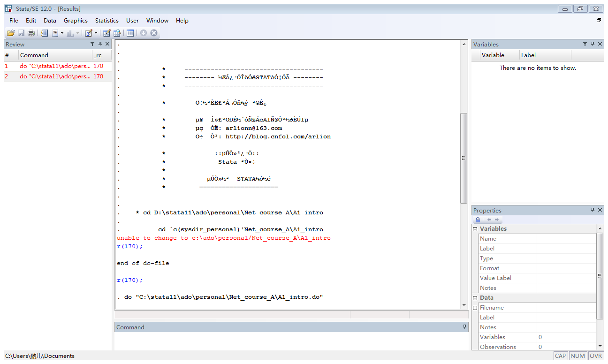
Task: Click the Name property value field
Action: (x=566, y=239)
